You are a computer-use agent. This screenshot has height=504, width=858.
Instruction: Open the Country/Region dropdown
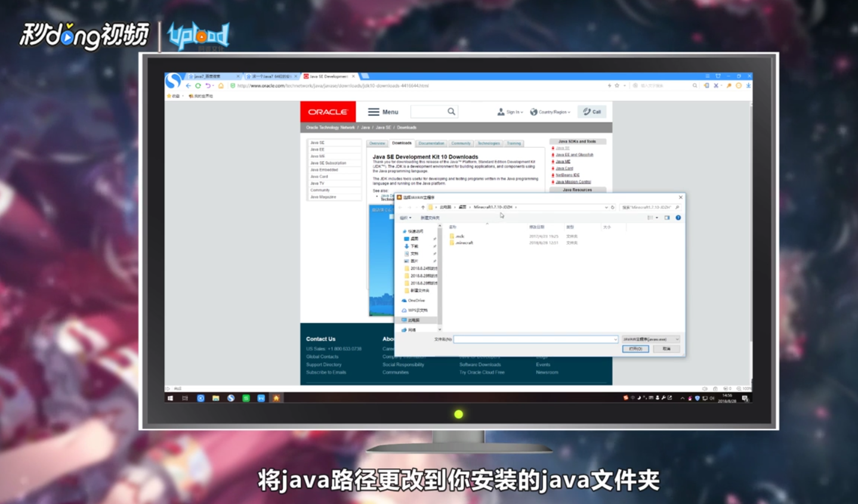pos(550,112)
